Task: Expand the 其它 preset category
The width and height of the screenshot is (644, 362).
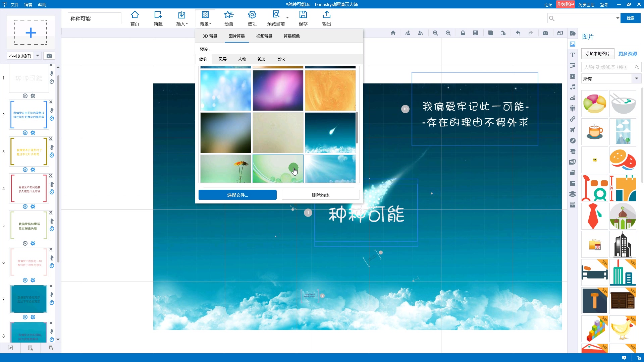Action: [281, 59]
